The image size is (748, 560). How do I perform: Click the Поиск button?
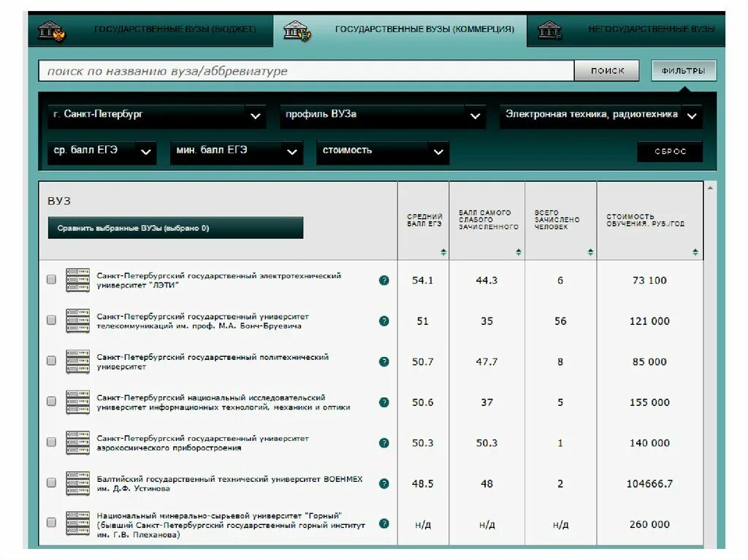(x=607, y=71)
